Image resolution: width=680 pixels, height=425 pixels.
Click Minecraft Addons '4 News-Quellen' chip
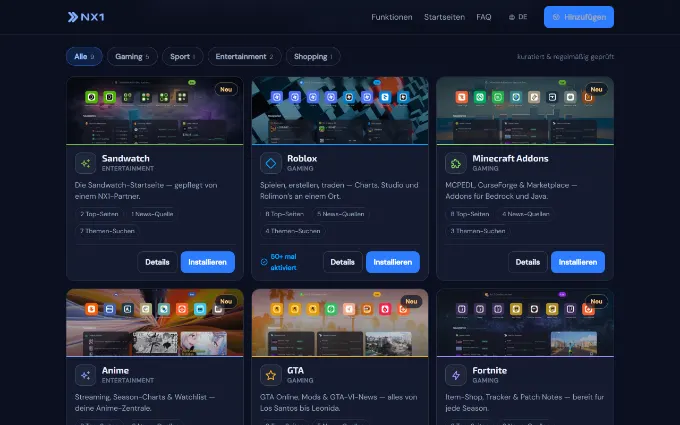tap(526, 214)
